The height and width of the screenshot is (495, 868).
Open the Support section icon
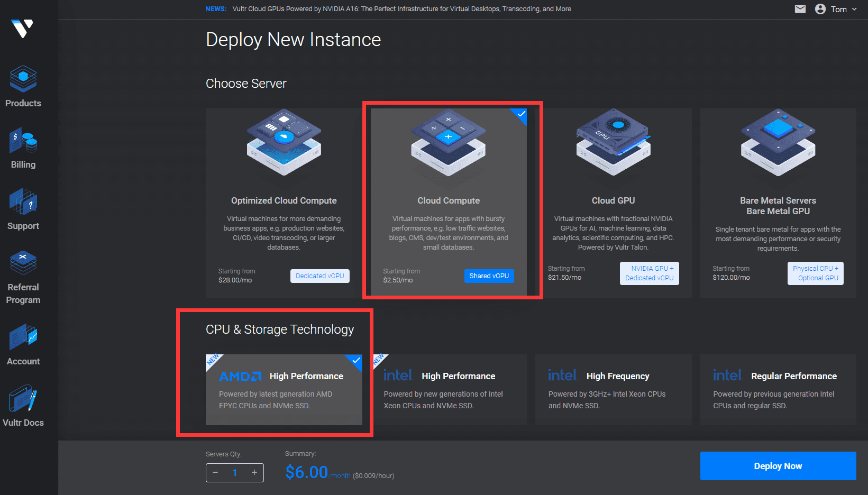[x=23, y=201]
